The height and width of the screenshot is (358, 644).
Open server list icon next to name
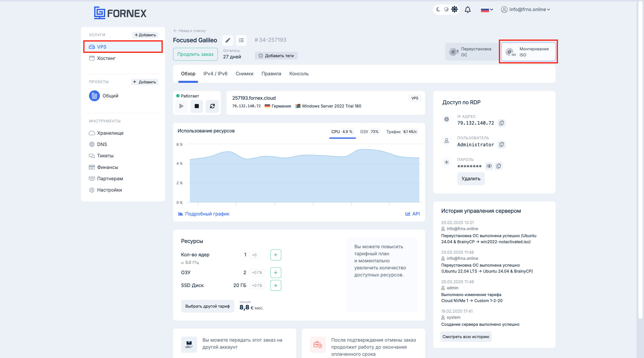(241, 40)
